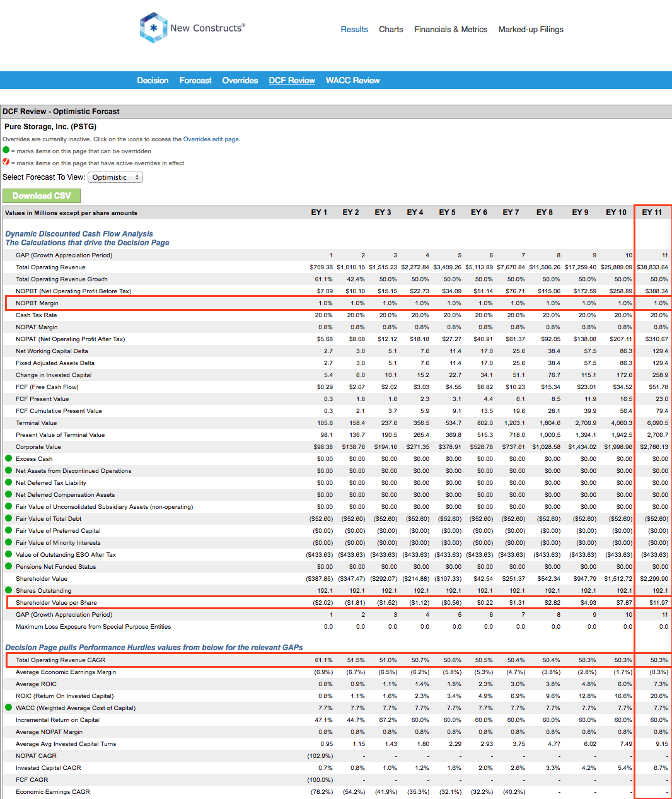Open Financials & Metrics

451,29
